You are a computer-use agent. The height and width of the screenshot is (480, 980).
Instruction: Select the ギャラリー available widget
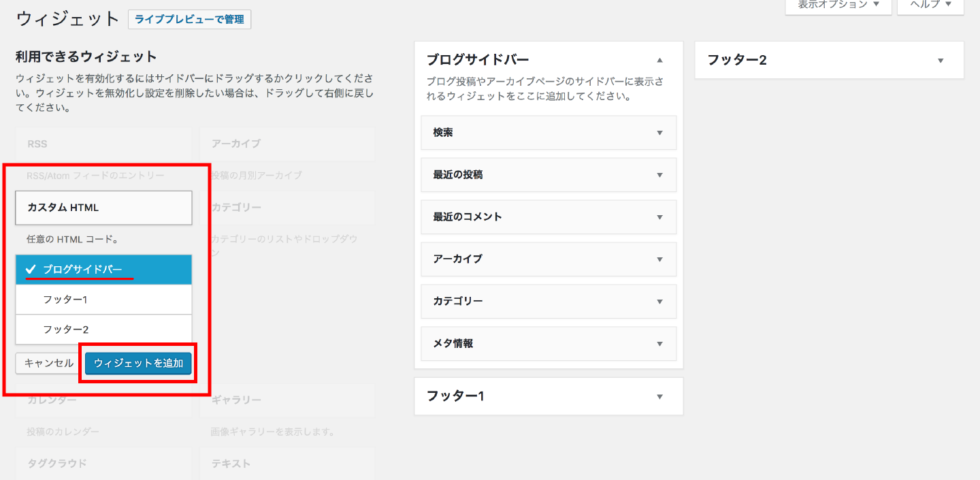coord(287,400)
